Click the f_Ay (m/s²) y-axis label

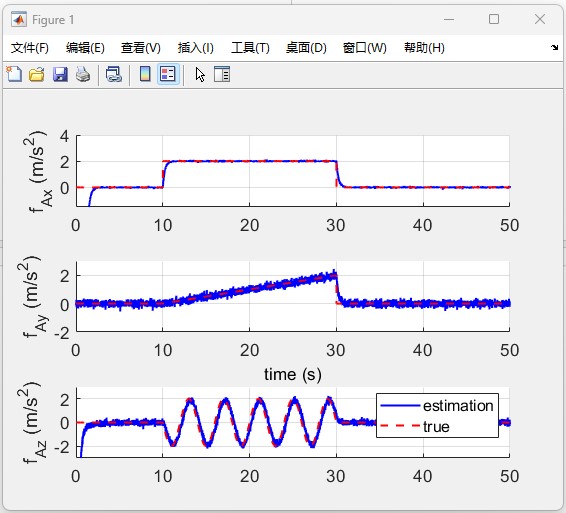click(x=32, y=297)
